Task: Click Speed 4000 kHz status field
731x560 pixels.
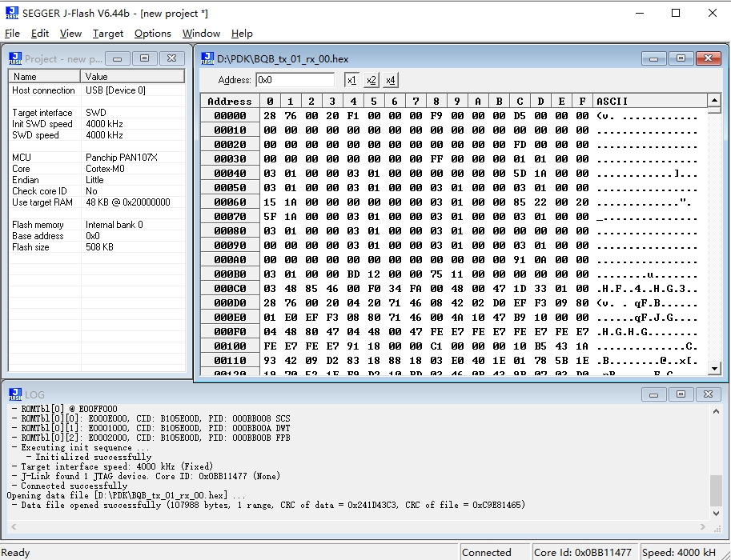Action: (685, 552)
